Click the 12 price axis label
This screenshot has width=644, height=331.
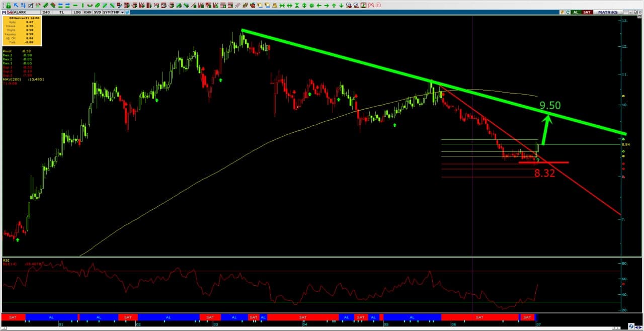coord(624,47)
